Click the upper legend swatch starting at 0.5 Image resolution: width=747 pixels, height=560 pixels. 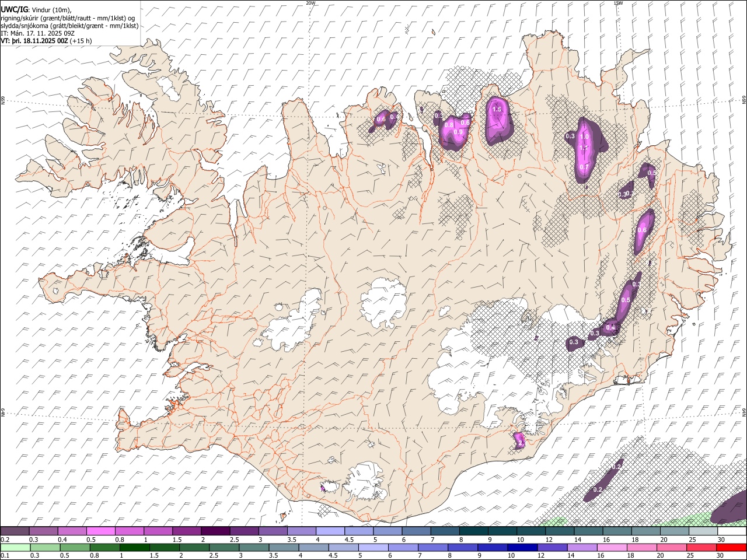100,531
